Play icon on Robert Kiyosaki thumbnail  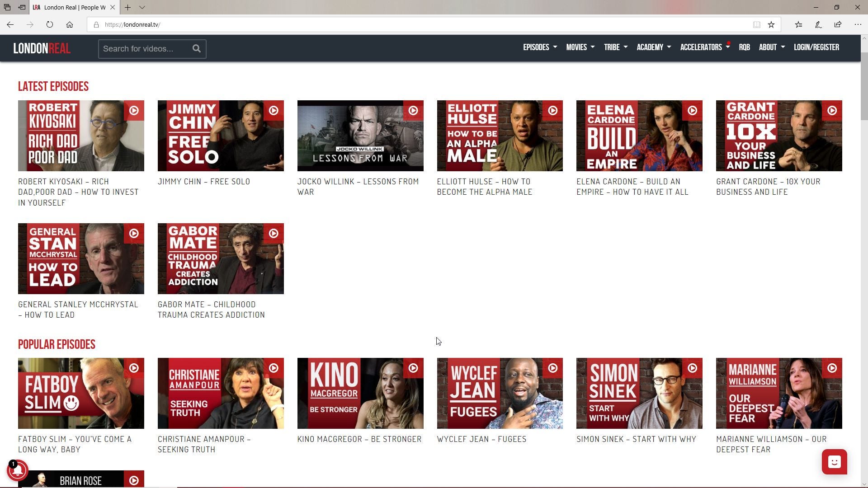coord(134,111)
